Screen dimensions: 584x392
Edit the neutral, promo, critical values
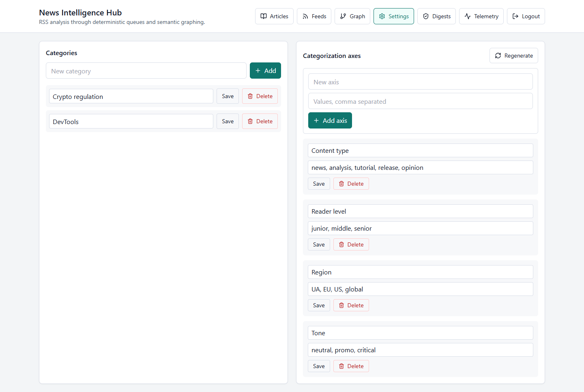pos(421,350)
